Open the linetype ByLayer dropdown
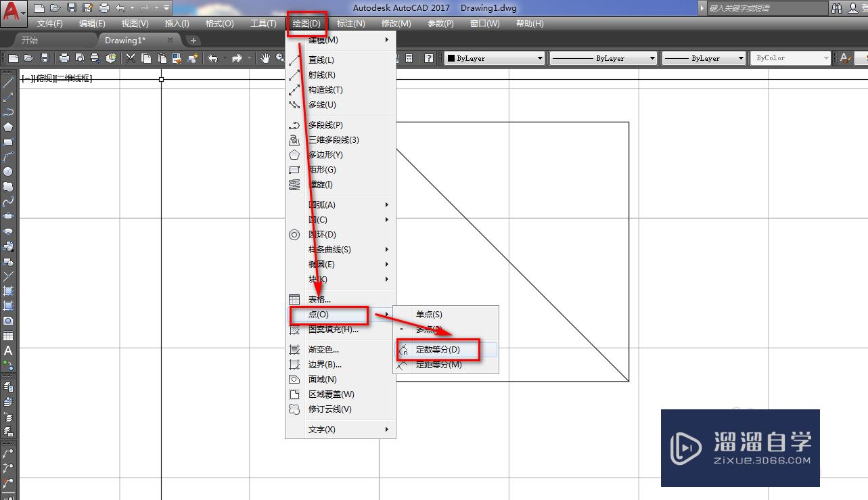 (x=603, y=58)
